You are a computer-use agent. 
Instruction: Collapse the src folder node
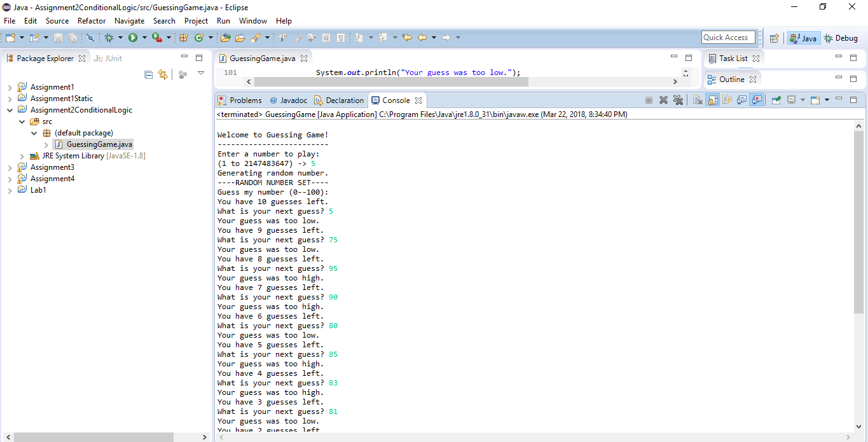click(22, 121)
